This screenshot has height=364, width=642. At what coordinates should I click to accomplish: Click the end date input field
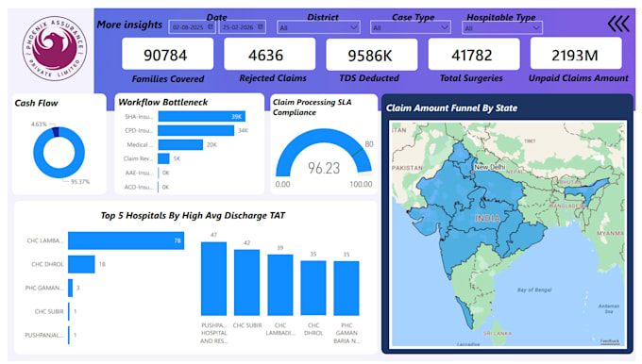(x=242, y=27)
